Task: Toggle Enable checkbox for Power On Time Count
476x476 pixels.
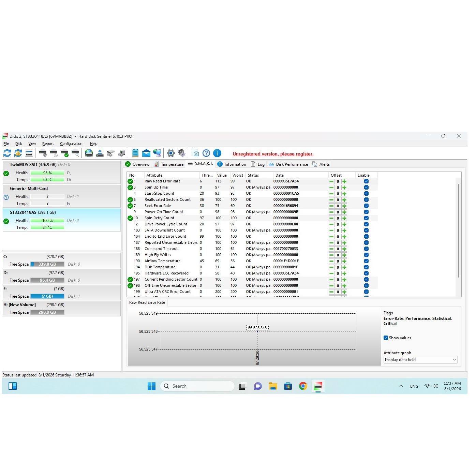Action: coord(366,212)
